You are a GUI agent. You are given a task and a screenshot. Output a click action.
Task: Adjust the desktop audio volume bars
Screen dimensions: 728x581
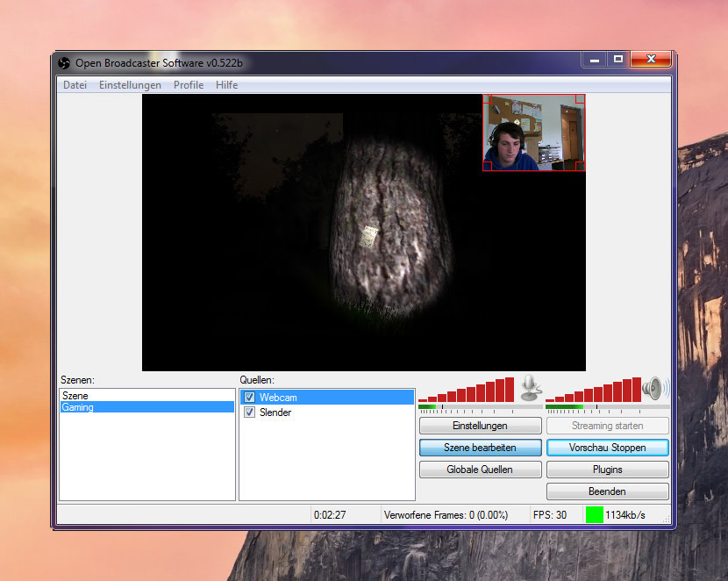coord(593,390)
